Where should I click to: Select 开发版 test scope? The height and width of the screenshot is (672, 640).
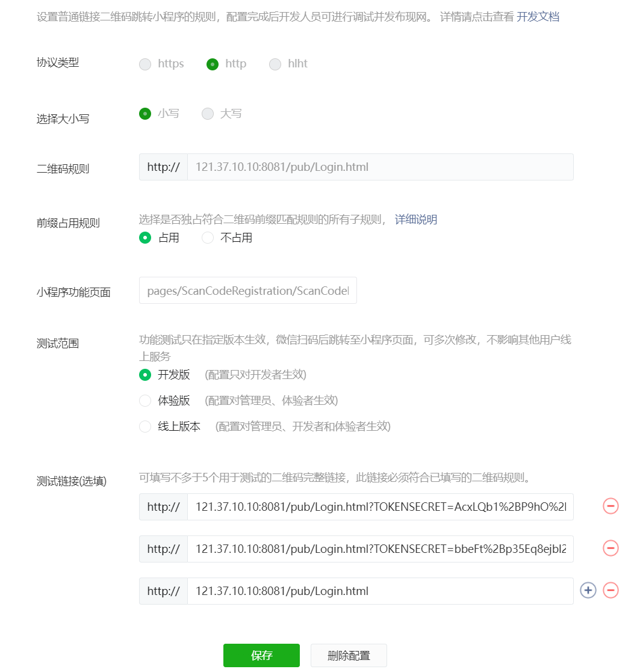145,375
